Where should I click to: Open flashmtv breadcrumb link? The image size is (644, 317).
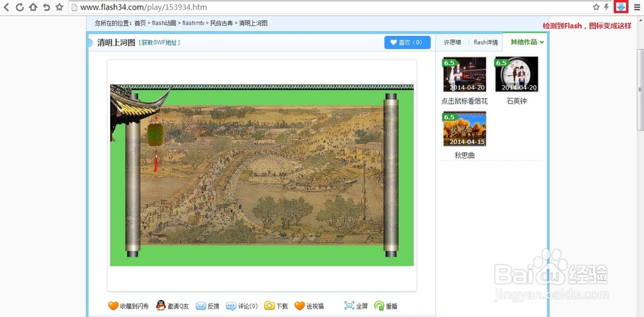(193, 23)
